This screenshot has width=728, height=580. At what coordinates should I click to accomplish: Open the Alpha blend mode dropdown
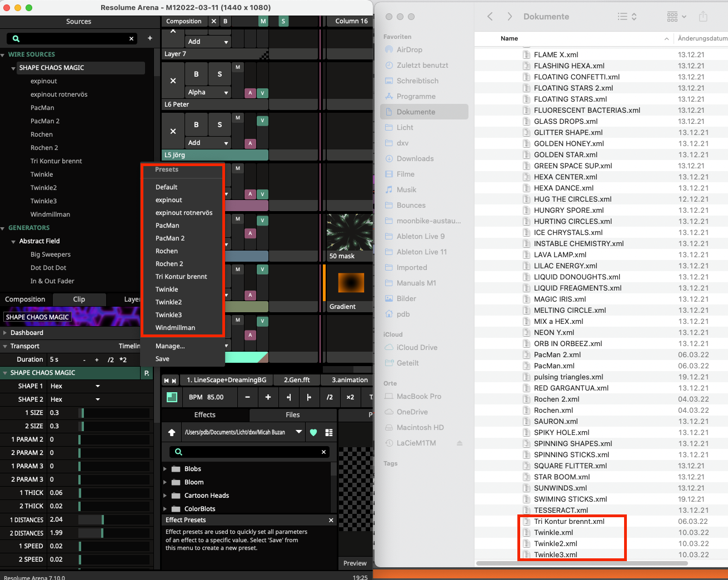pyautogui.click(x=208, y=92)
